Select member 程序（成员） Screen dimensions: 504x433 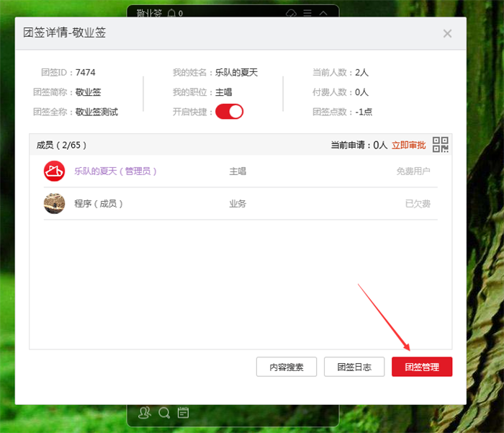99,204
